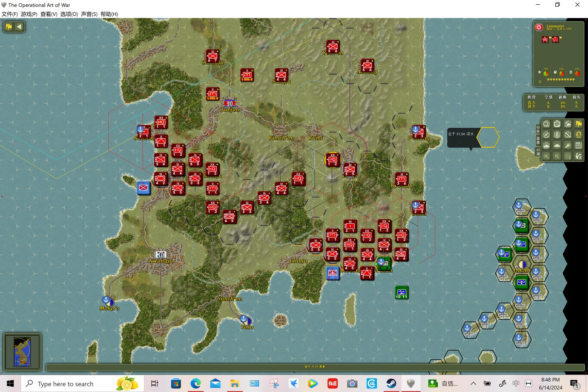588x392 pixels.
Task: Select the red infantry unit at Sangju
Action: pyautogui.click(x=281, y=75)
